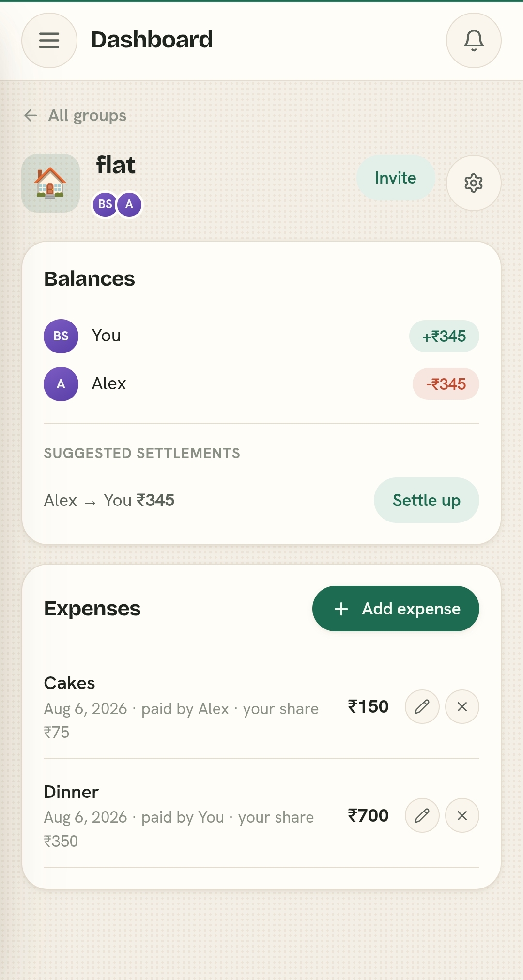Delete the Dinner expense
Screen dimensions: 523x980
tap(462, 815)
